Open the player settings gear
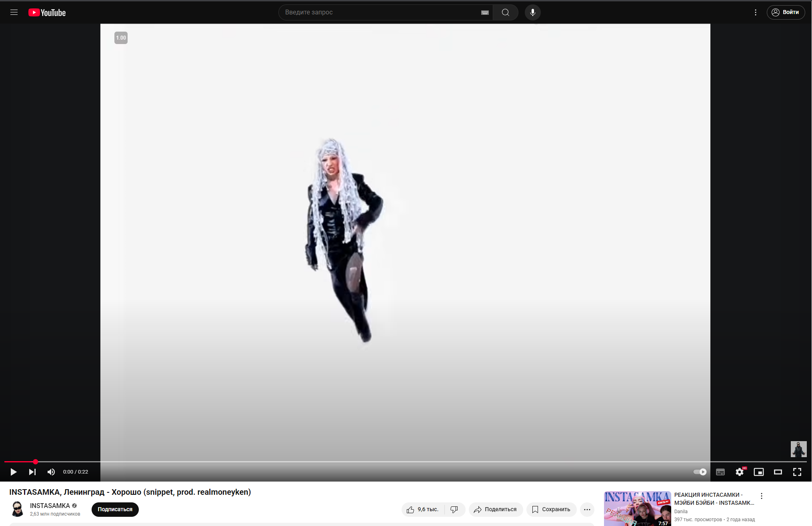Screen dimensions: 812x526 pyautogui.click(x=740, y=472)
